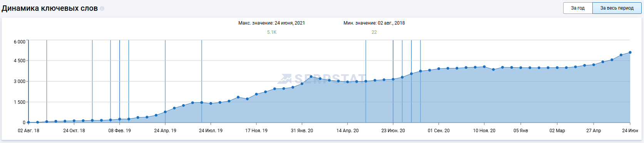Click the "10 Ноя. 20" date label
Image resolution: width=644 pixels, height=143 pixels.
click(x=484, y=131)
